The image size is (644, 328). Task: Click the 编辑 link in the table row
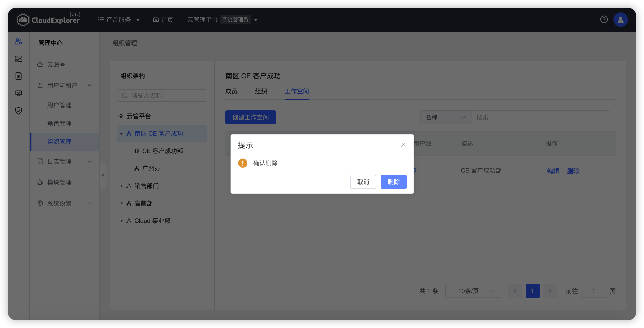[553, 171]
